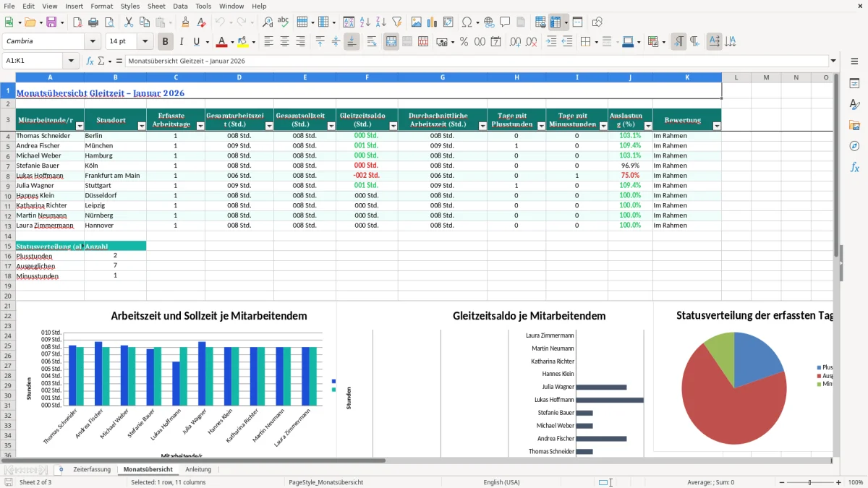
Task: Open Standort column filter dropdown
Action: (x=141, y=126)
